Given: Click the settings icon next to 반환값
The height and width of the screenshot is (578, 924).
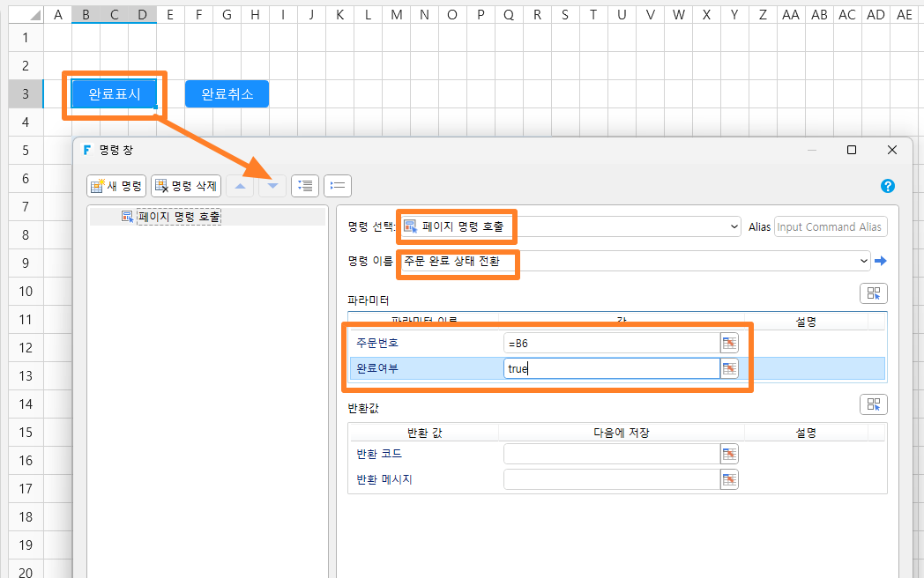Looking at the screenshot, I should point(874,404).
